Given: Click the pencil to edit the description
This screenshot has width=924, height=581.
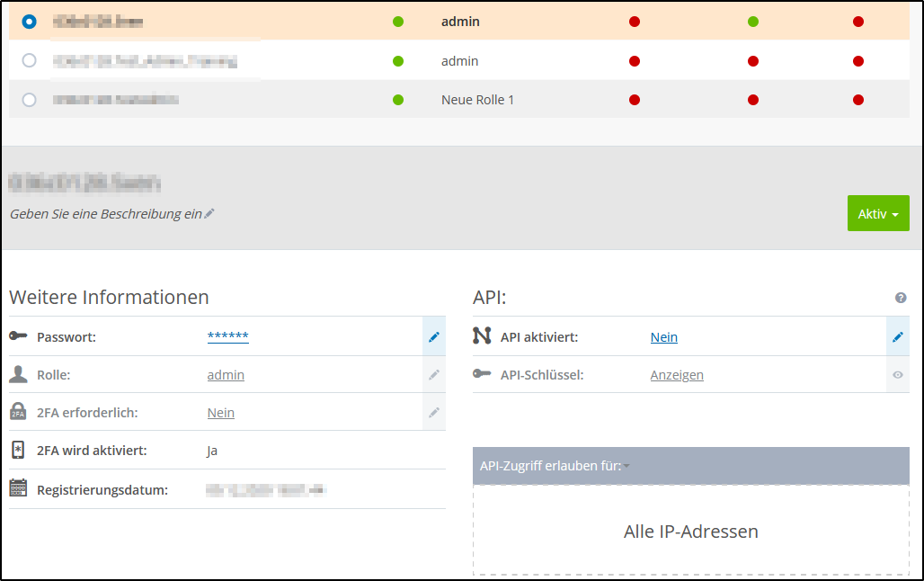Looking at the screenshot, I should tap(209, 213).
